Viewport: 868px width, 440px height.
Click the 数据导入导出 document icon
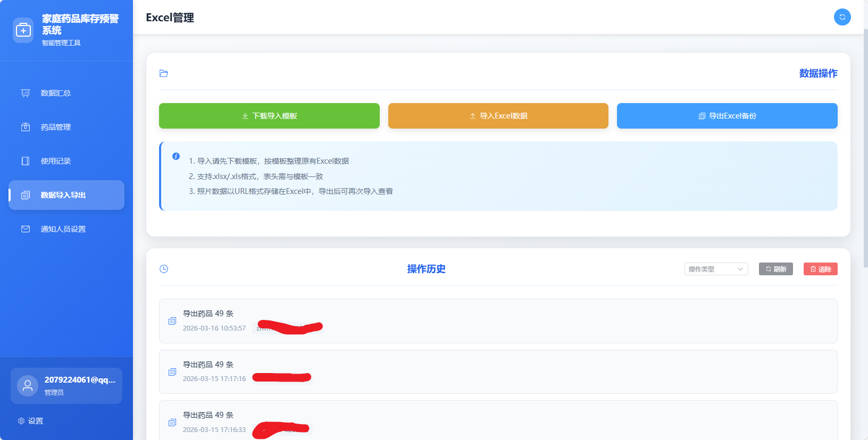click(x=26, y=195)
